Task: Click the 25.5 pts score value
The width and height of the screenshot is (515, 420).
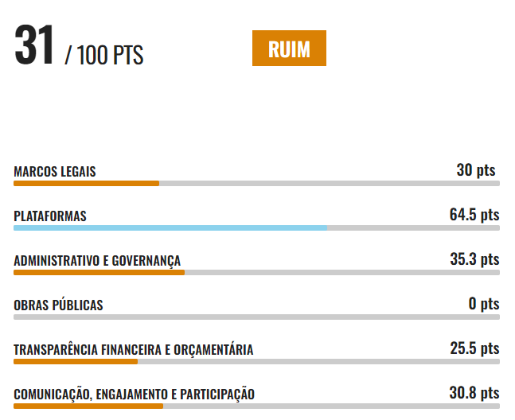Action: 474,348
